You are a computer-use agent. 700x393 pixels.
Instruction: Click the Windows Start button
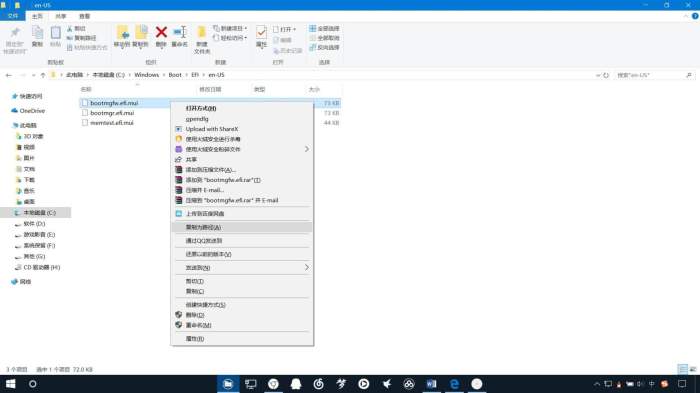click(x=10, y=384)
